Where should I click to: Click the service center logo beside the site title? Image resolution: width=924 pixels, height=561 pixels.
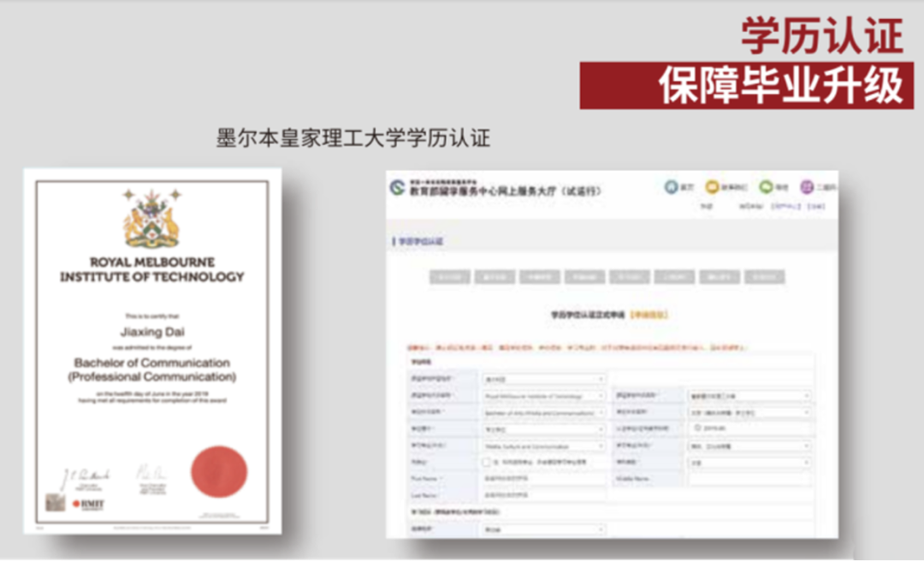[x=398, y=188]
